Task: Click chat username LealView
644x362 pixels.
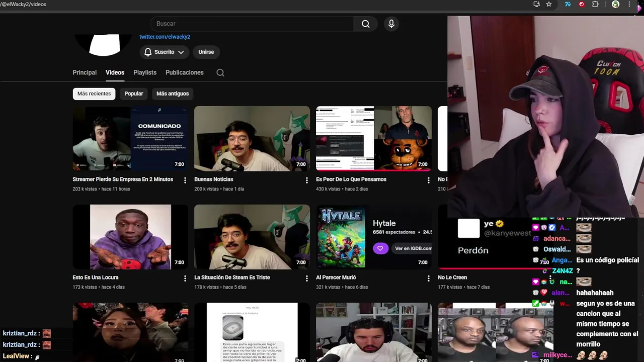Action: [16, 356]
